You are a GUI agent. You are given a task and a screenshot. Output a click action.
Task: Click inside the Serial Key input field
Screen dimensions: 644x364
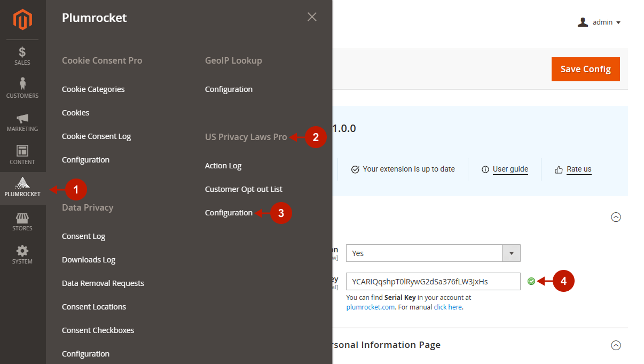433,281
